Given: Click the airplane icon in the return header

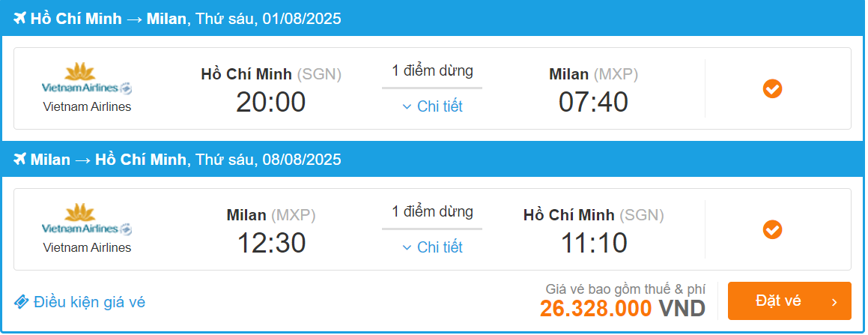Looking at the screenshot, I should (x=20, y=160).
